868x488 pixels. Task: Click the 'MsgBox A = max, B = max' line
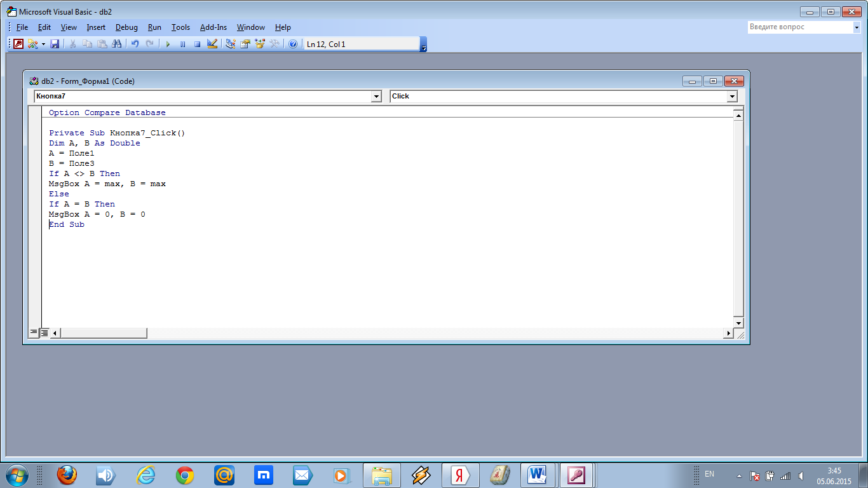(107, 184)
